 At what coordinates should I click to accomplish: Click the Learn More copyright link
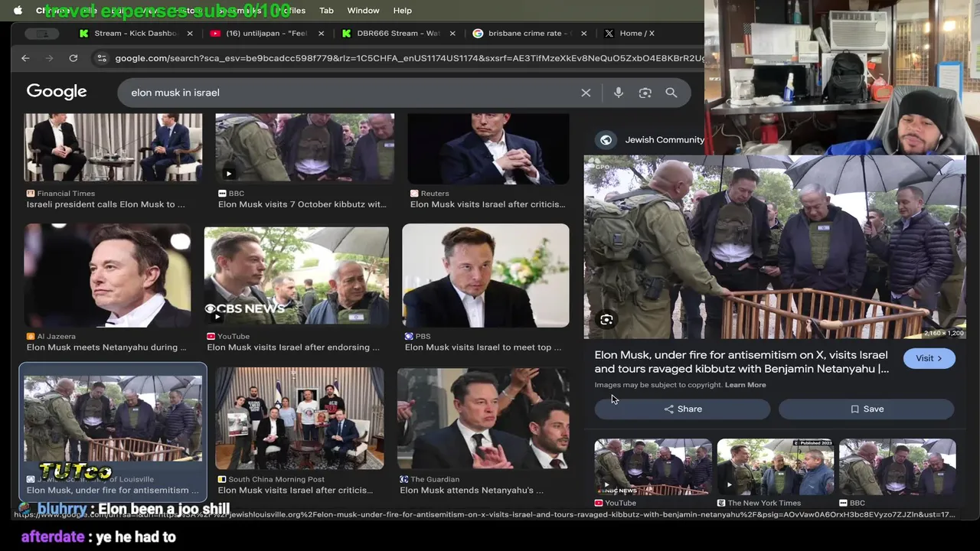click(745, 385)
